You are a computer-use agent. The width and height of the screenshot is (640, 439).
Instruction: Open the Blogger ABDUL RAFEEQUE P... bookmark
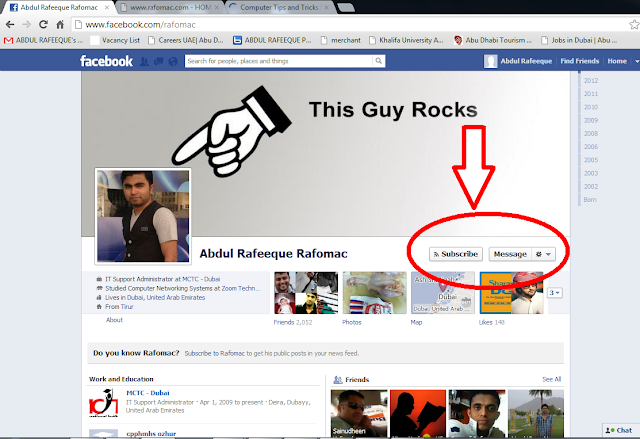[x=272, y=40]
